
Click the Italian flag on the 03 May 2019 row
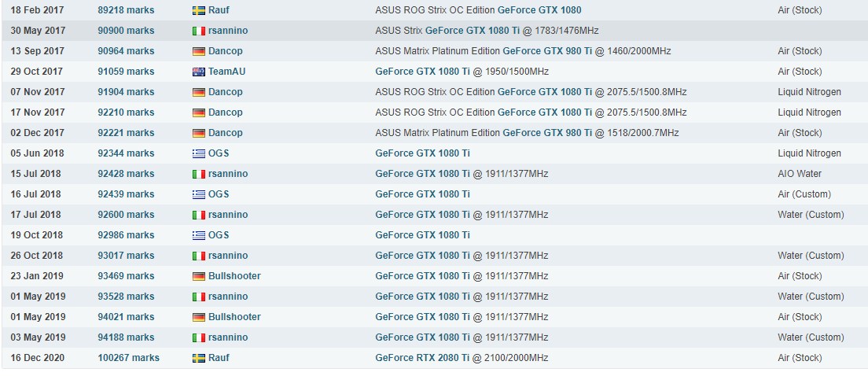(x=199, y=337)
